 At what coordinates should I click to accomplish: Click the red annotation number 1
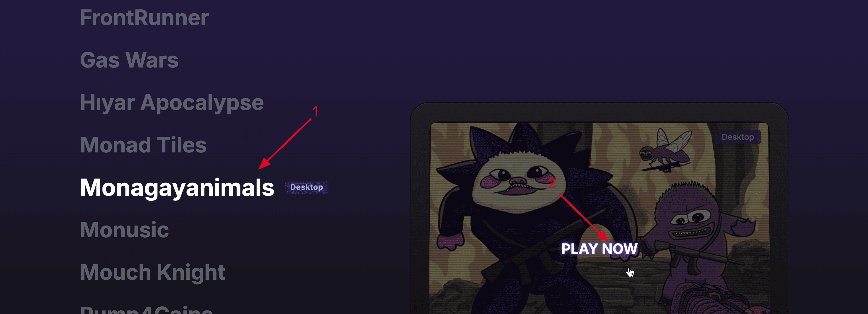[315, 112]
